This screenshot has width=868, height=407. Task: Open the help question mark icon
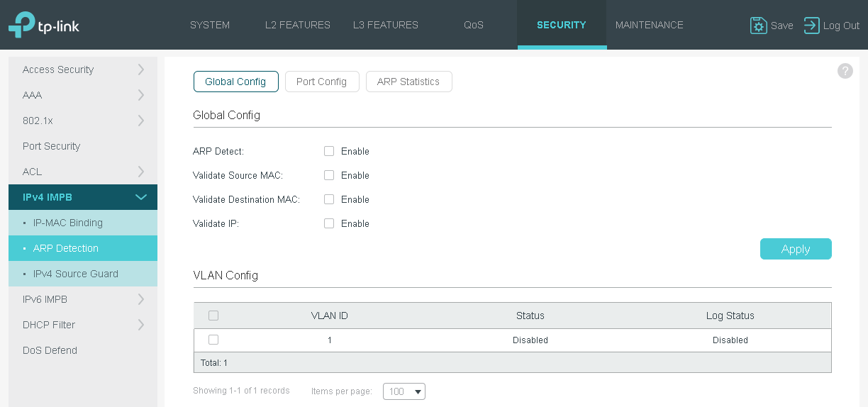pyautogui.click(x=845, y=71)
